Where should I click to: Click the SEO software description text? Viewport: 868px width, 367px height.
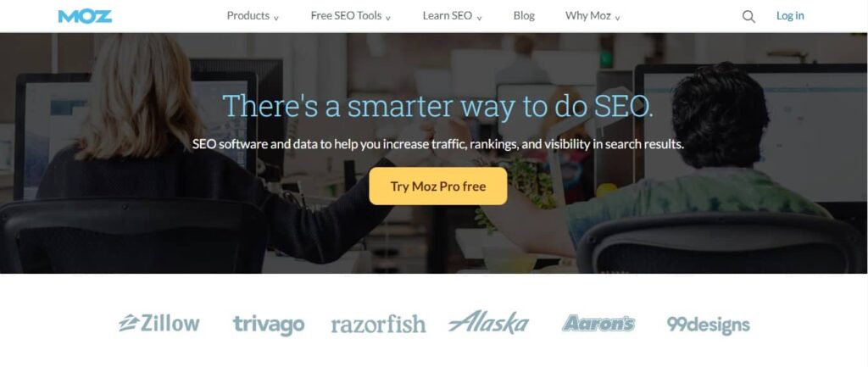click(x=438, y=144)
